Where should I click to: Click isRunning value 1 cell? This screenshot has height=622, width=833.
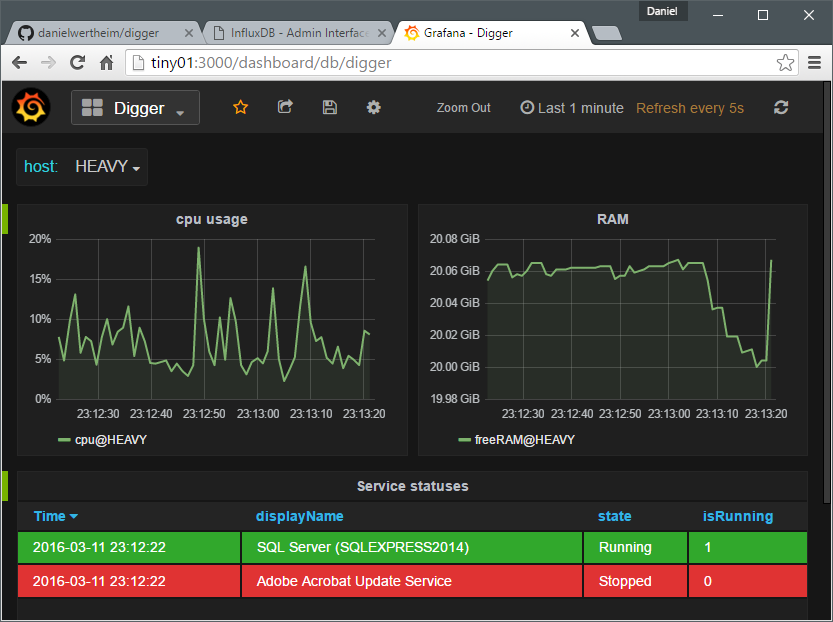coord(748,547)
